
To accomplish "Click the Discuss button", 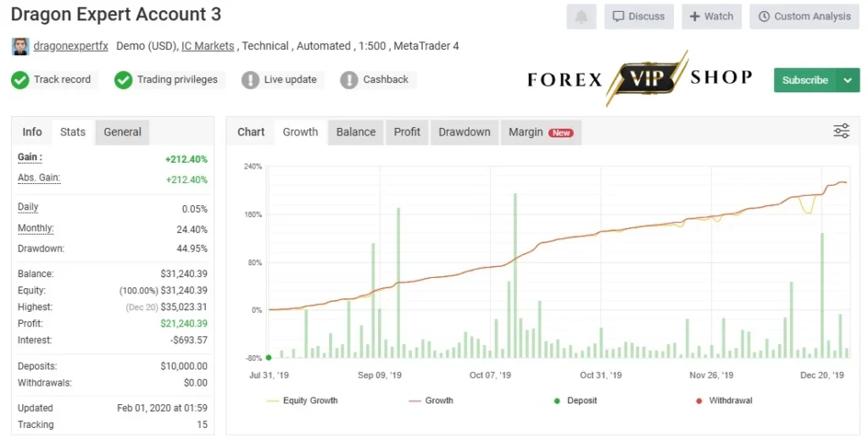I will coord(639,17).
